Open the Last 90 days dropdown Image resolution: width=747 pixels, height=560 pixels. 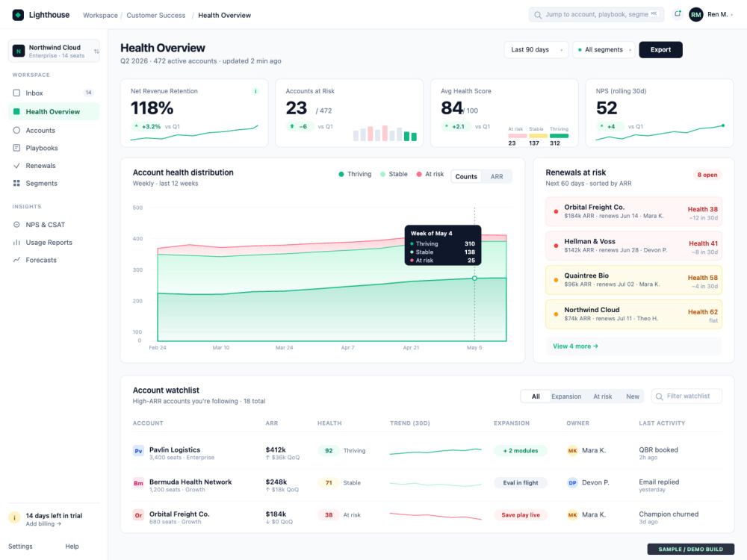click(536, 49)
